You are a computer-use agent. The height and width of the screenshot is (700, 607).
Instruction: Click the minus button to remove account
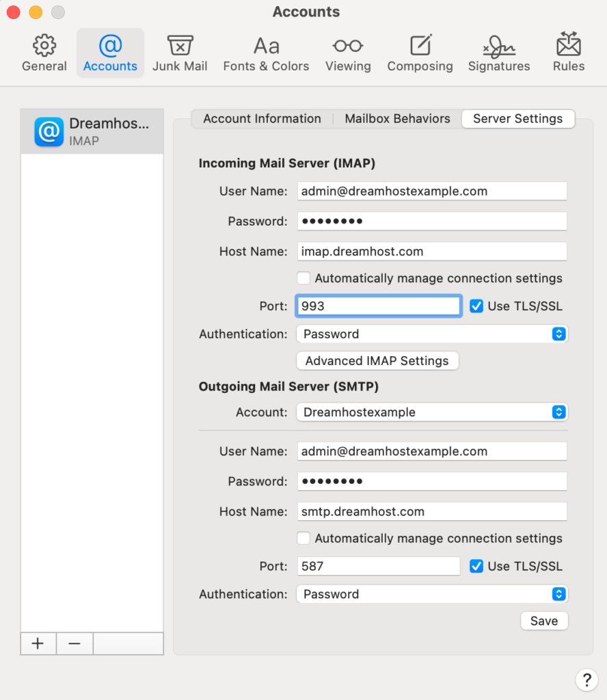tap(75, 643)
